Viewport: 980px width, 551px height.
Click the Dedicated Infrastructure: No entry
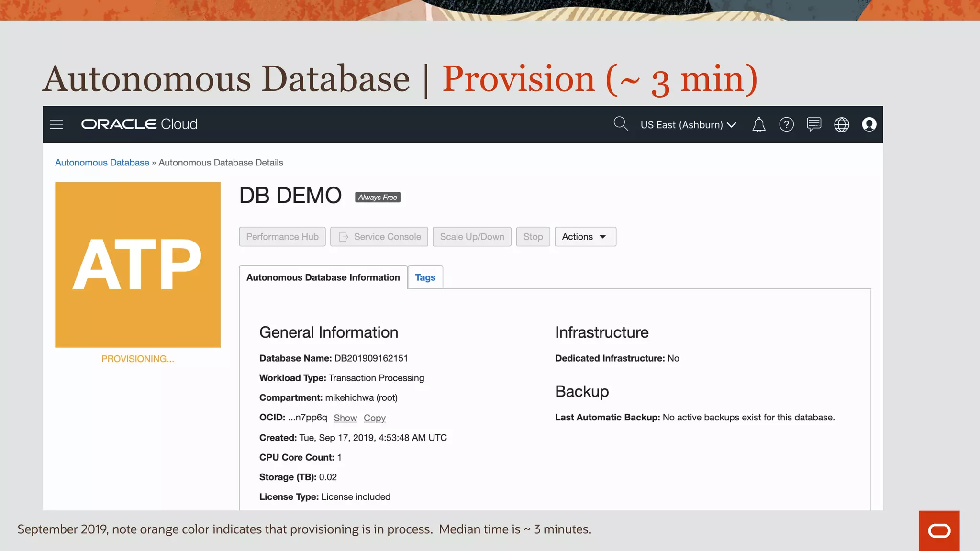pyautogui.click(x=617, y=358)
